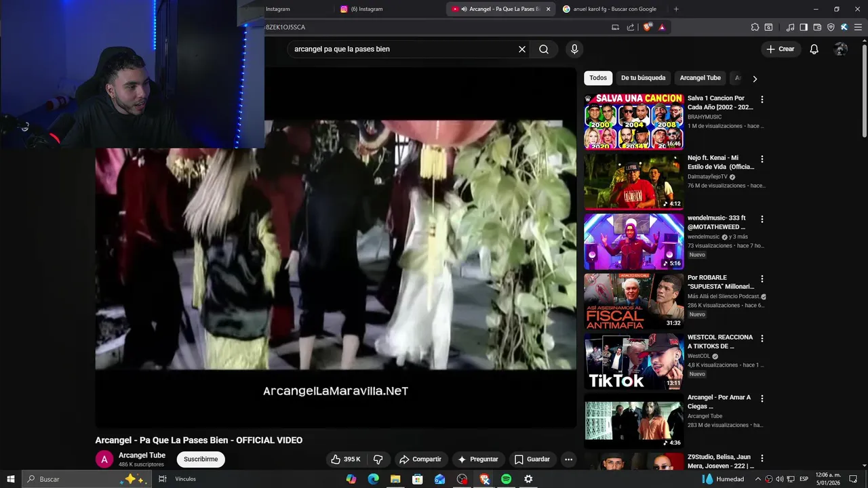Open Arcangel - Por Amar A Ciegas title
The width and height of the screenshot is (868, 488).
(719, 402)
